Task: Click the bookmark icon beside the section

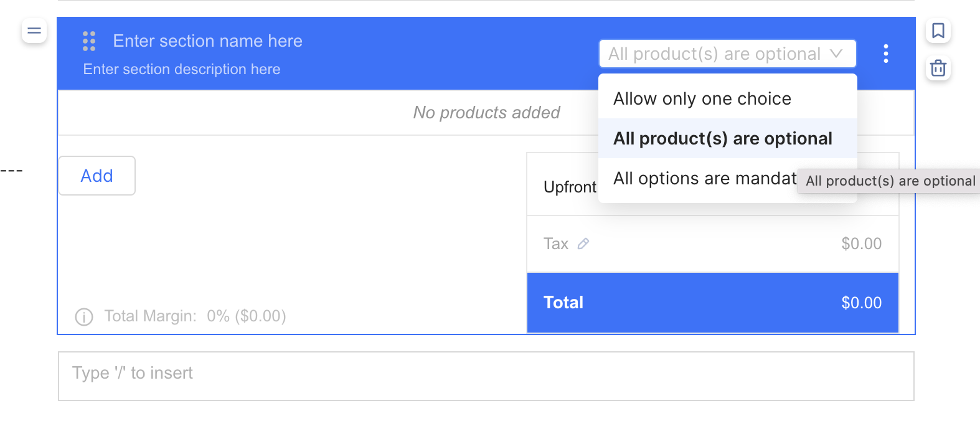Action: (938, 31)
